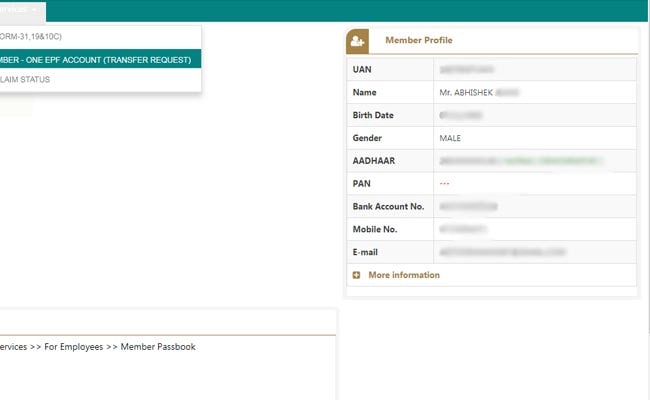Image resolution: width=650 pixels, height=400 pixels.
Task: Click the red dashes in PAN row
Action: pos(445,184)
